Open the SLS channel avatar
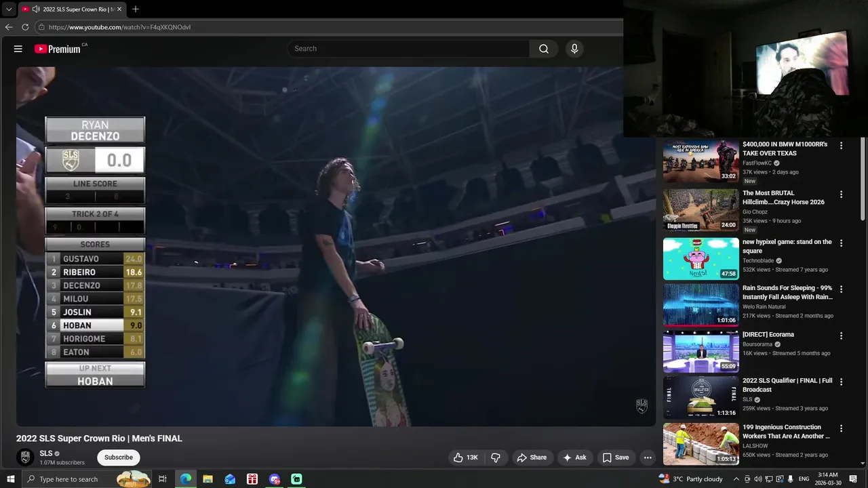 25,457
